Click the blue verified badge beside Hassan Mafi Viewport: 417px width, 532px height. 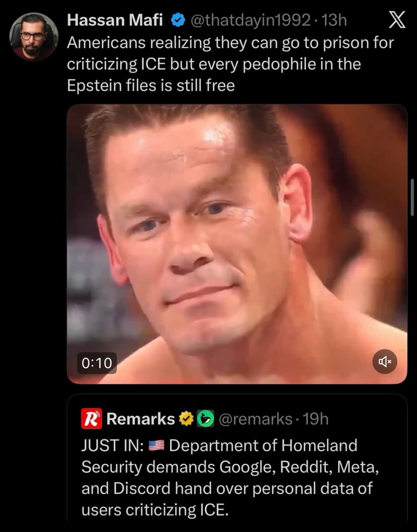coord(178,21)
